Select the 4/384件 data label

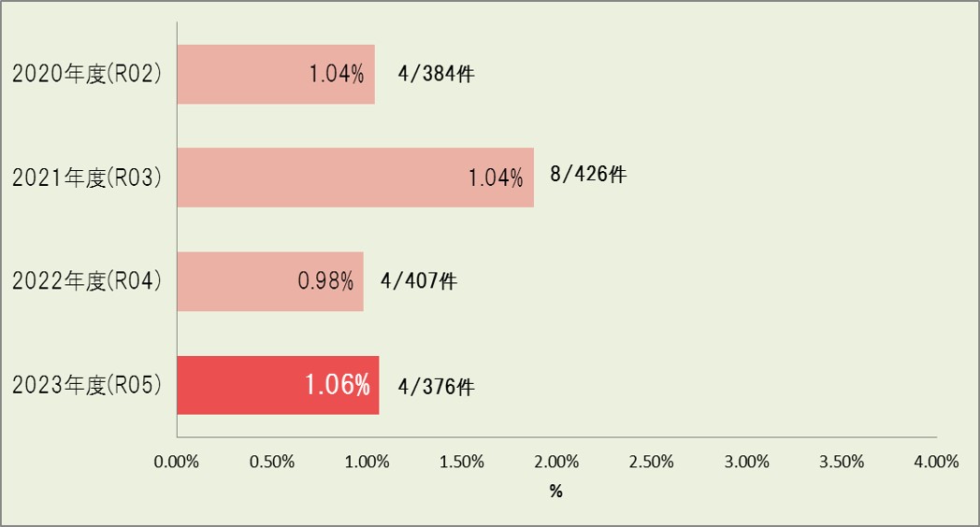coord(437,74)
